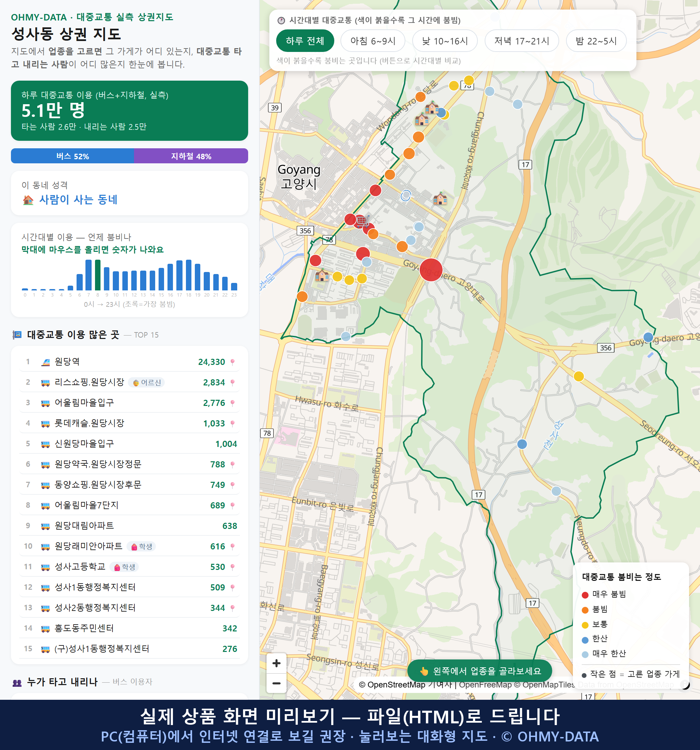Click the large red 원당역 station marker

[431, 270]
